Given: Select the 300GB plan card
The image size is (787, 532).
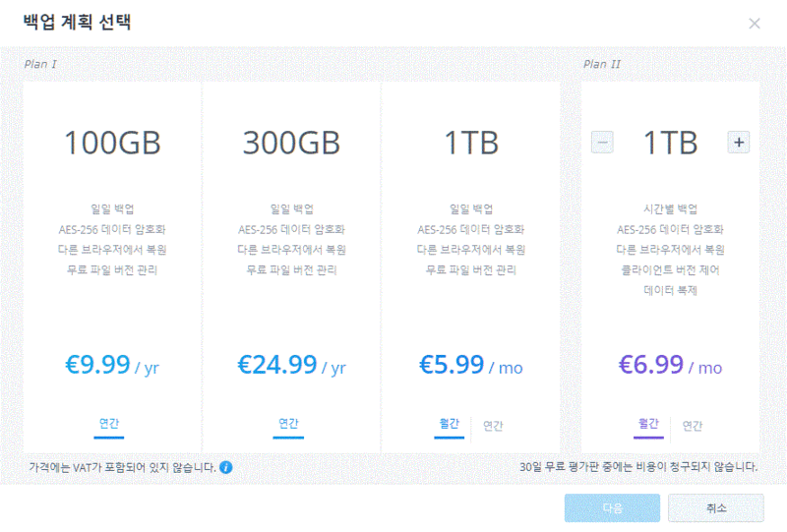Looking at the screenshot, I should [291, 267].
